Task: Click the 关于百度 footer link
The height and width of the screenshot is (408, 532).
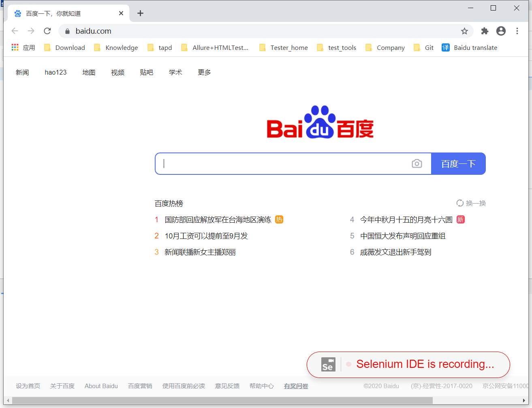Action: (x=62, y=386)
